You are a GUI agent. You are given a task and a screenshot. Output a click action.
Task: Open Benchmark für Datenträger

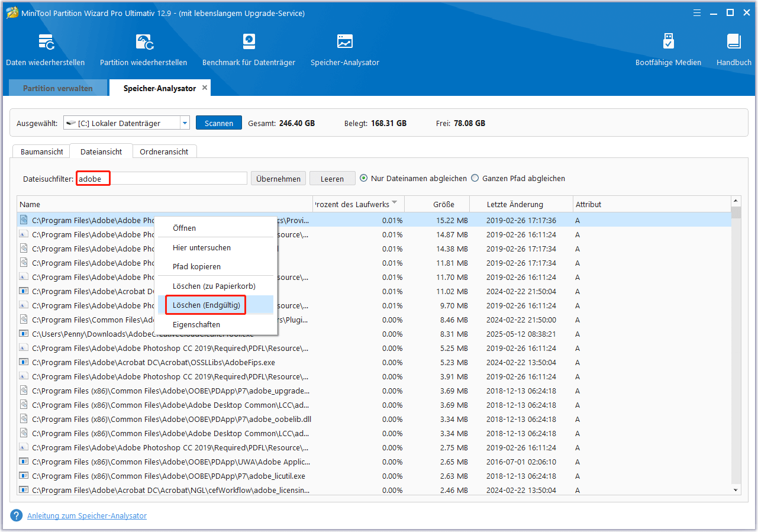click(x=249, y=50)
